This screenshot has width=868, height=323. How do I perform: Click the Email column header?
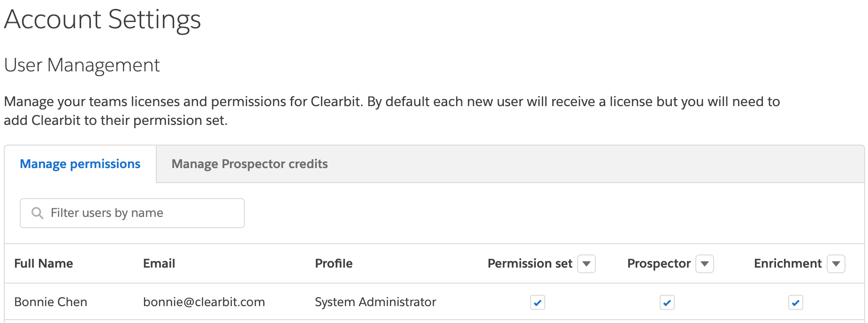click(x=159, y=263)
